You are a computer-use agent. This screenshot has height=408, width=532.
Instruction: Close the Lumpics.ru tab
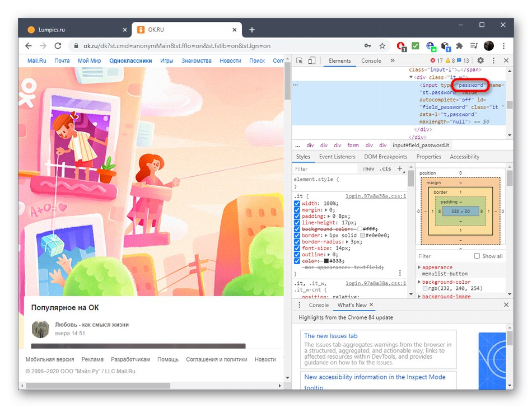124,30
